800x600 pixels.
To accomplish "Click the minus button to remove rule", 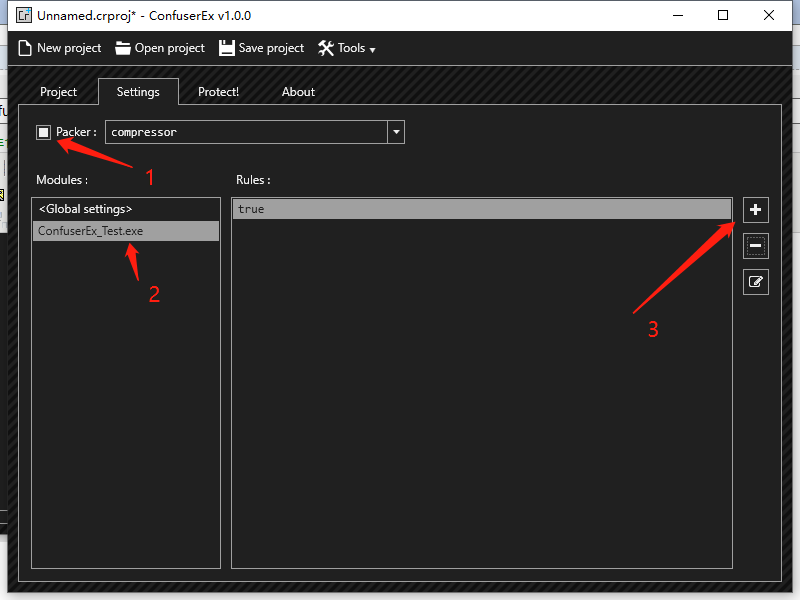I will (x=756, y=246).
